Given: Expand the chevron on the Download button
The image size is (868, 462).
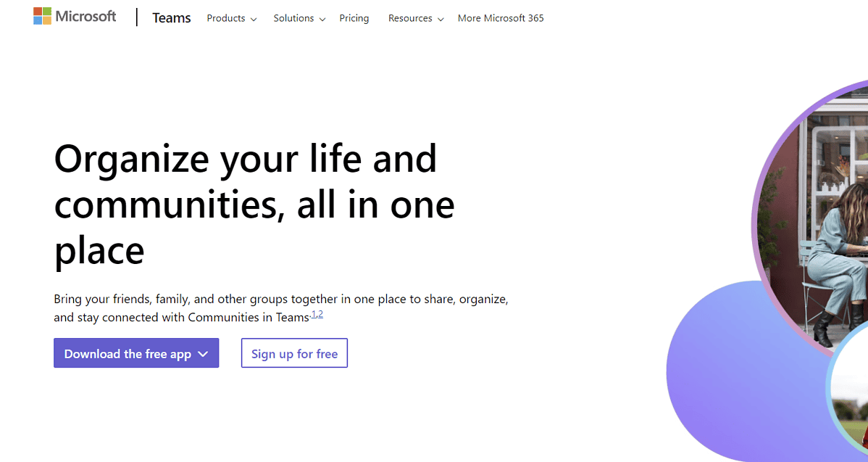Looking at the screenshot, I should (x=203, y=354).
